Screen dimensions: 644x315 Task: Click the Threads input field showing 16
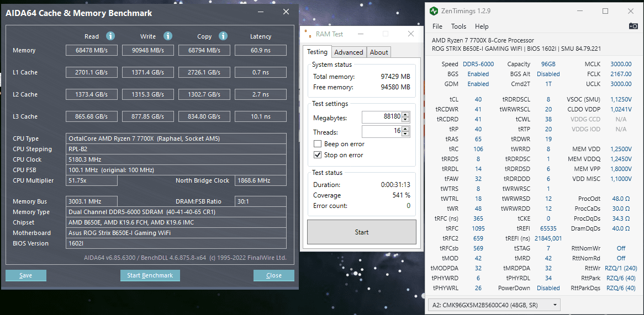click(x=382, y=132)
